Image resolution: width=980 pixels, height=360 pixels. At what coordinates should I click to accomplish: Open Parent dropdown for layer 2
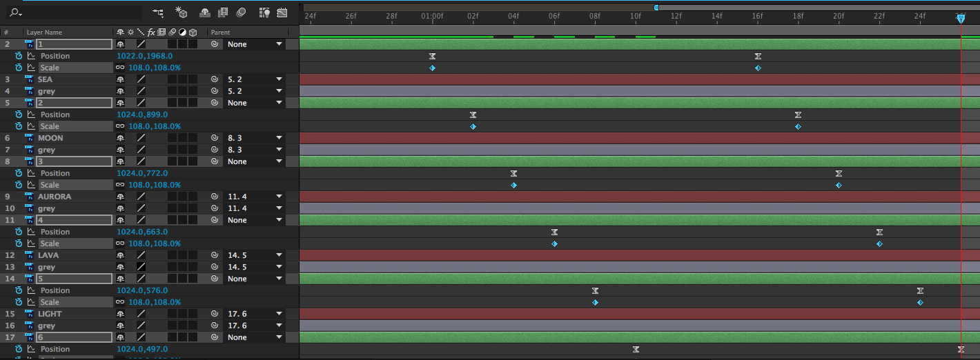tap(255, 103)
